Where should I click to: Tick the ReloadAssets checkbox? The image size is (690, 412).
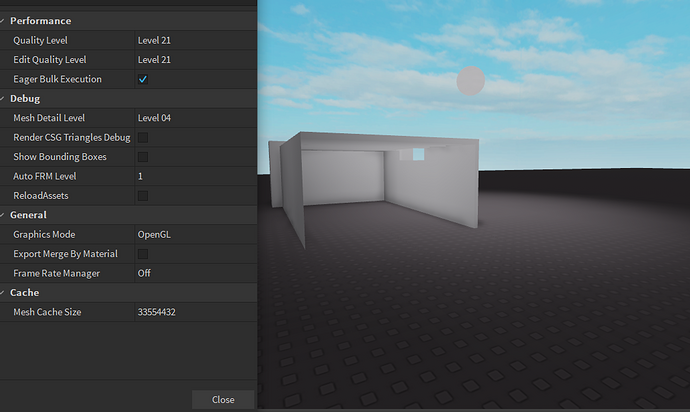click(143, 195)
